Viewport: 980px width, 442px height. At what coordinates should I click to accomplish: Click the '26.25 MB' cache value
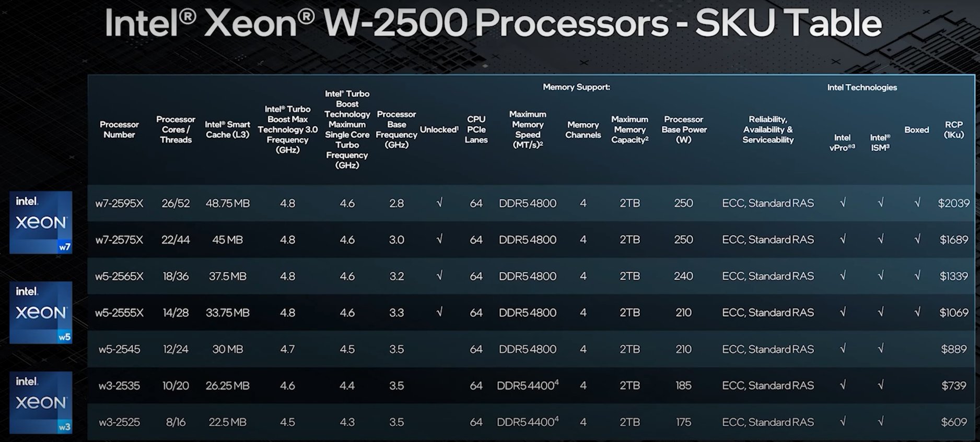(x=227, y=386)
